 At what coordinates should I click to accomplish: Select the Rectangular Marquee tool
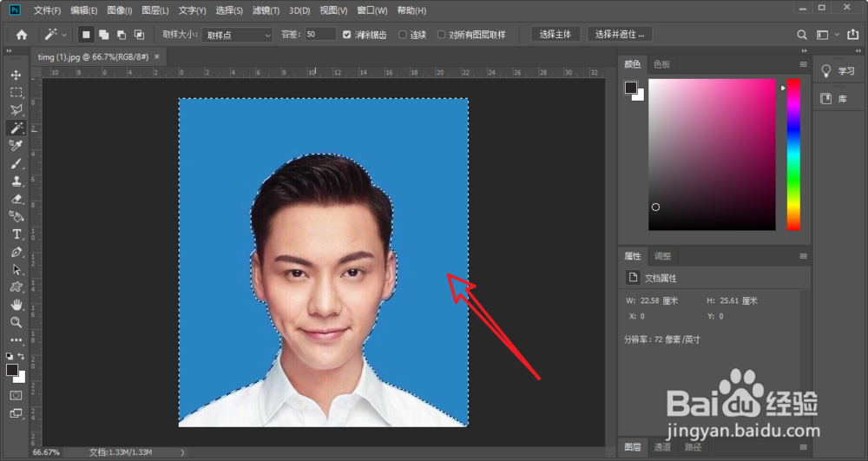pyautogui.click(x=16, y=92)
